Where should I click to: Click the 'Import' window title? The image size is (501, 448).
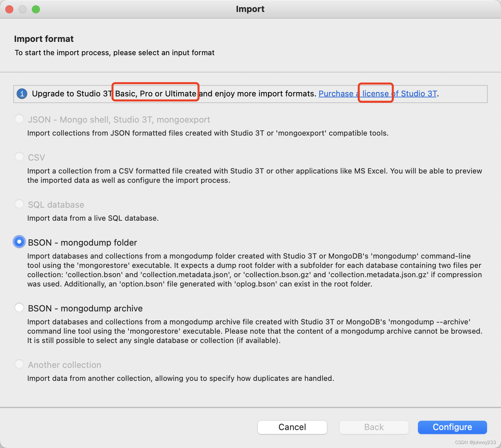[x=250, y=9]
